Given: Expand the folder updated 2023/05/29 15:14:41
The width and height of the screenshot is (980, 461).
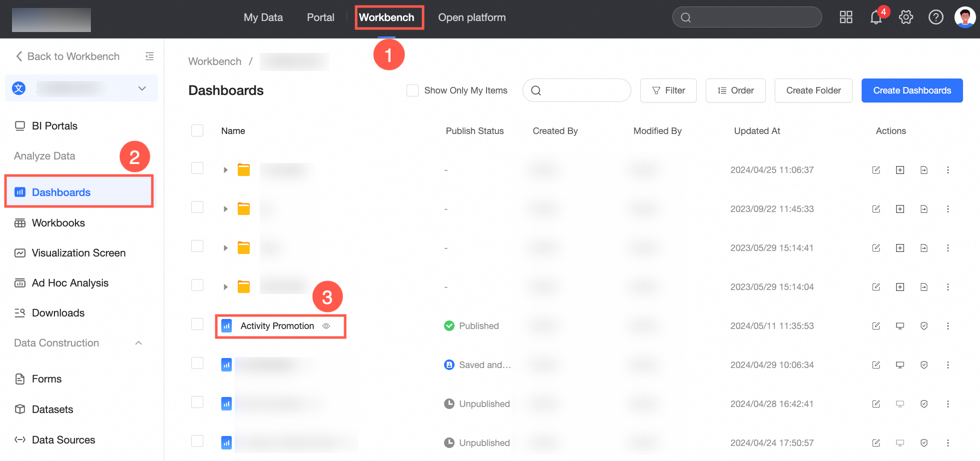Looking at the screenshot, I should [225, 248].
